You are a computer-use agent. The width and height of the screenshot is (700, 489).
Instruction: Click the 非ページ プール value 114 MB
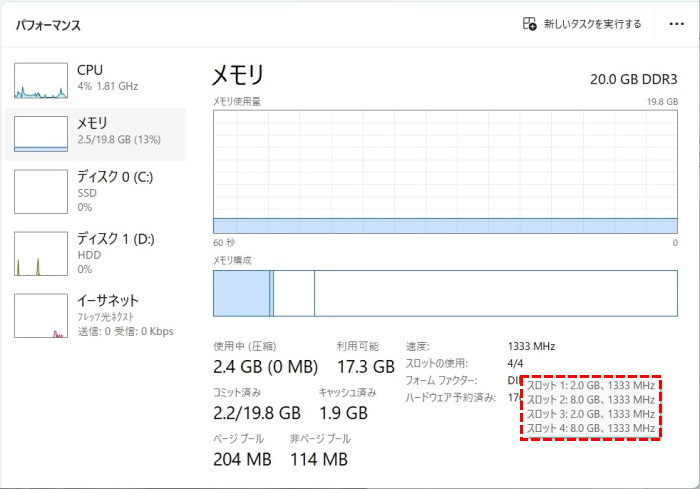(319, 459)
